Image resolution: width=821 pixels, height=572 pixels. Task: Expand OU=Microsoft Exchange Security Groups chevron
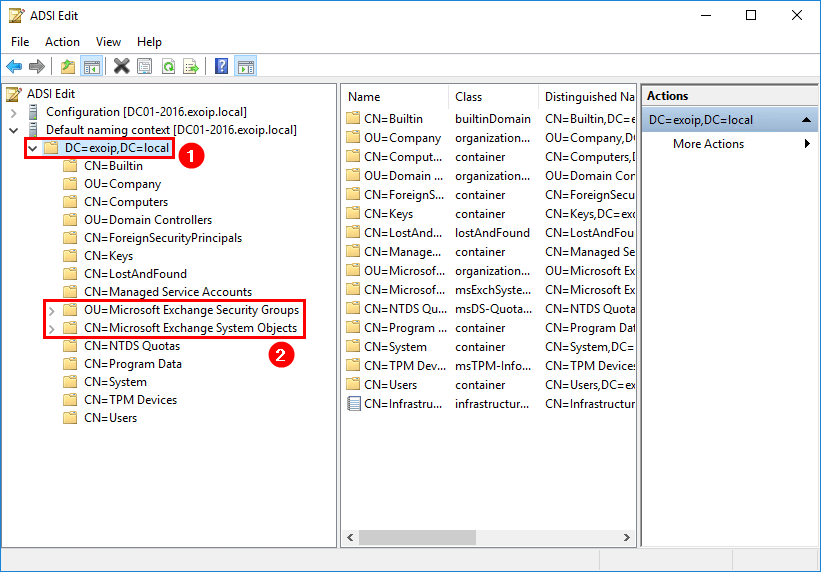51,311
